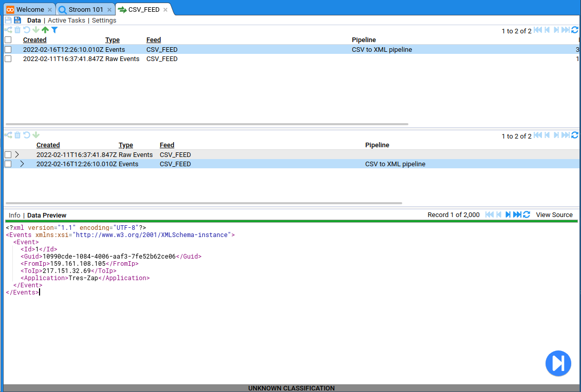Close the CSV_FEED tab
Viewport: 581px width, 392px height.
165,10
